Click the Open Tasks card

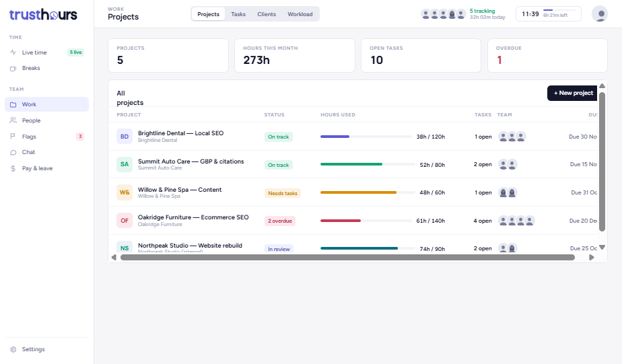click(x=421, y=56)
